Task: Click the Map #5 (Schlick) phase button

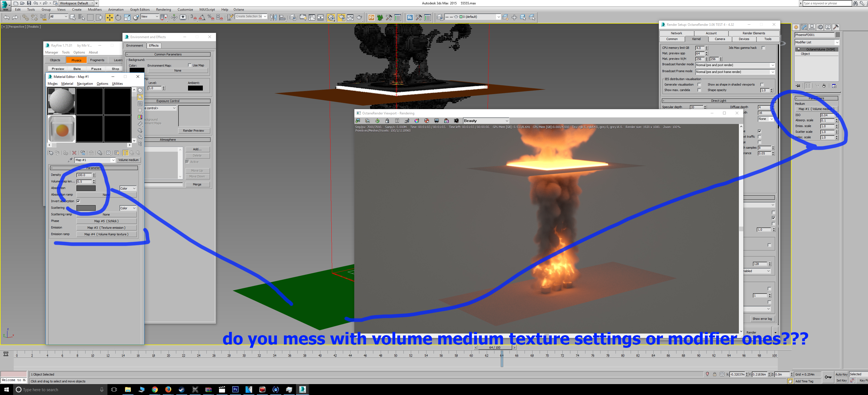Action: pyautogui.click(x=106, y=221)
